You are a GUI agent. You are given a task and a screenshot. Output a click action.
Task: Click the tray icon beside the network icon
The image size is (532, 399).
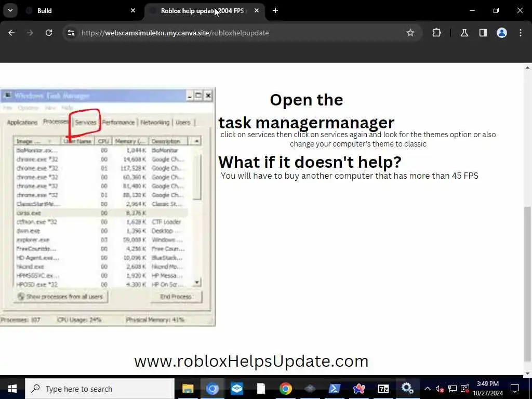coord(465,389)
